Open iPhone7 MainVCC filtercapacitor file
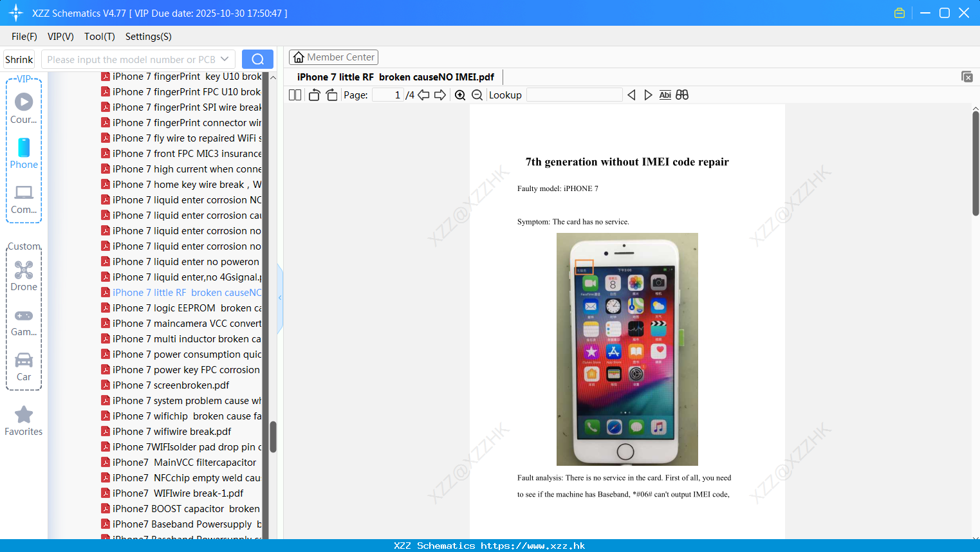Image resolution: width=980 pixels, height=552 pixels. click(181, 463)
